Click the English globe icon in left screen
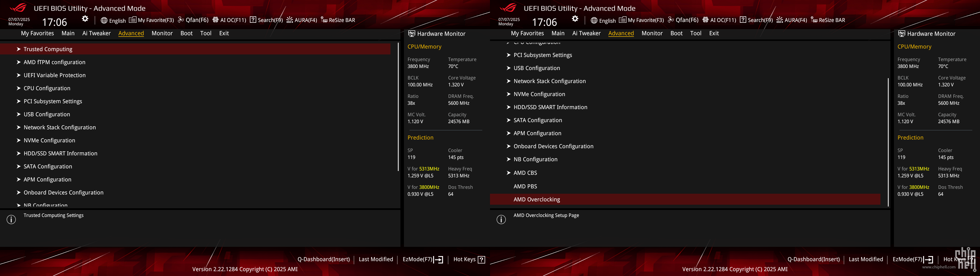This screenshot has height=276, width=980. (104, 20)
